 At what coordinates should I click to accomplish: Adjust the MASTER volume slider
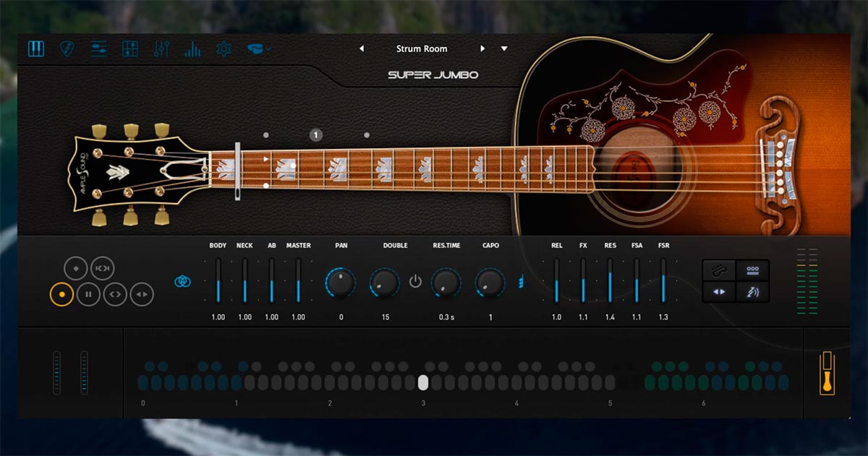(x=298, y=280)
